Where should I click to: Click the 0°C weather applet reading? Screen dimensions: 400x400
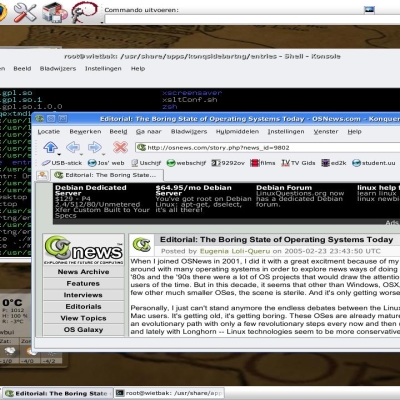12,303
